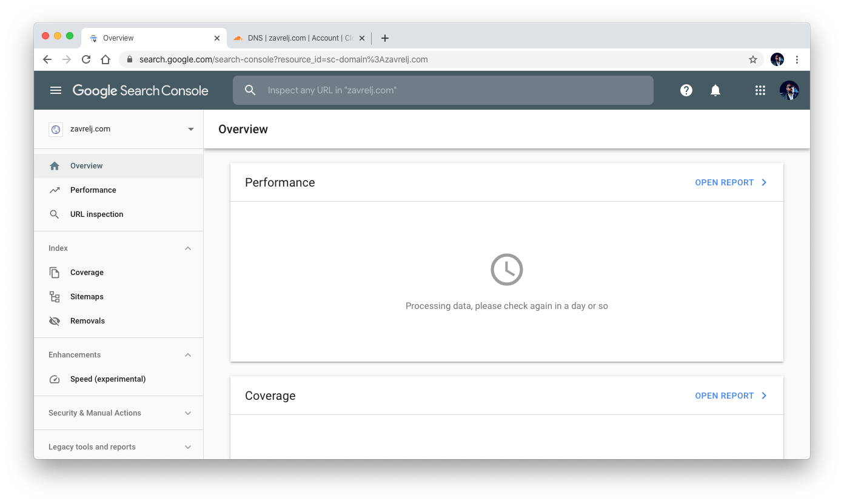844x504 pixels.
Task: Open Coverage in the sidebar
Action: coord(119,273)
